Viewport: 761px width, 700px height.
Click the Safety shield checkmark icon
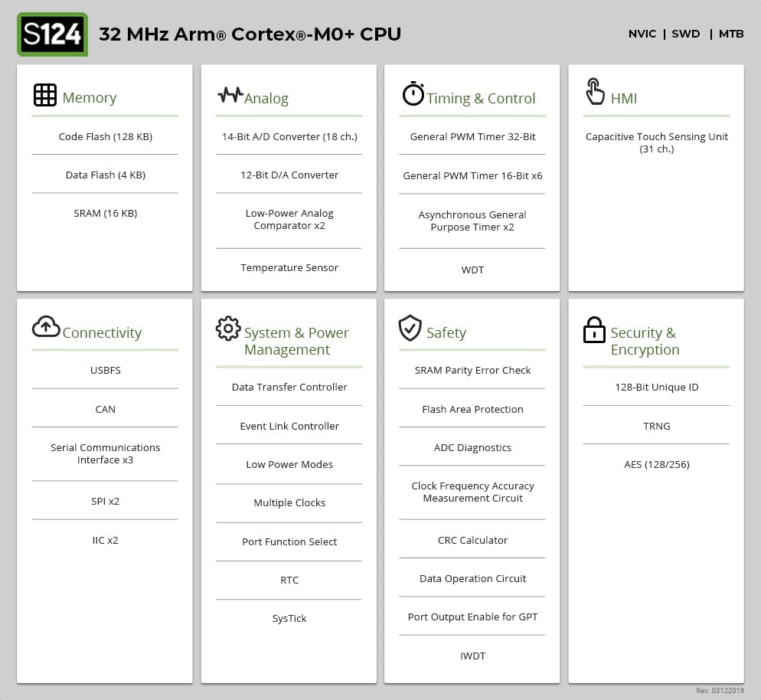(410, 328)
